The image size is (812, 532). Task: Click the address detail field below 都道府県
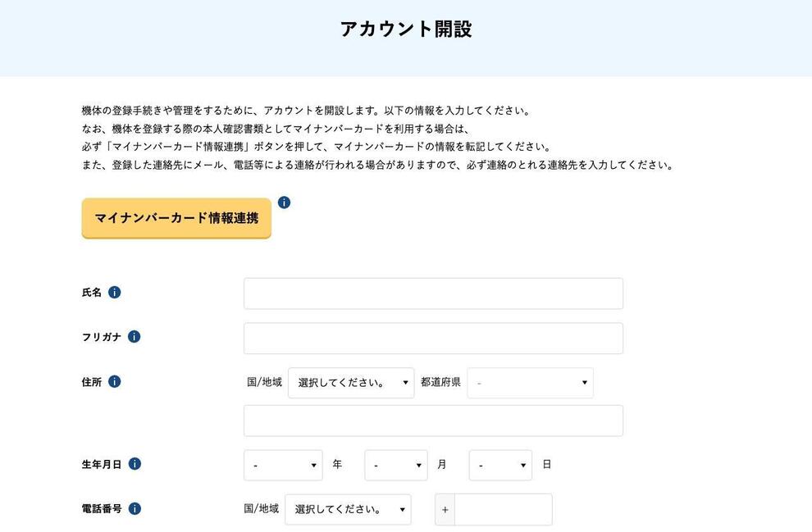433,421
